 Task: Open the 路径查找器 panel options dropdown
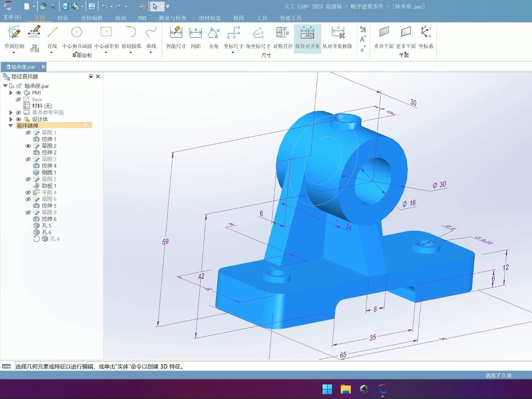[x=91, y=76]
